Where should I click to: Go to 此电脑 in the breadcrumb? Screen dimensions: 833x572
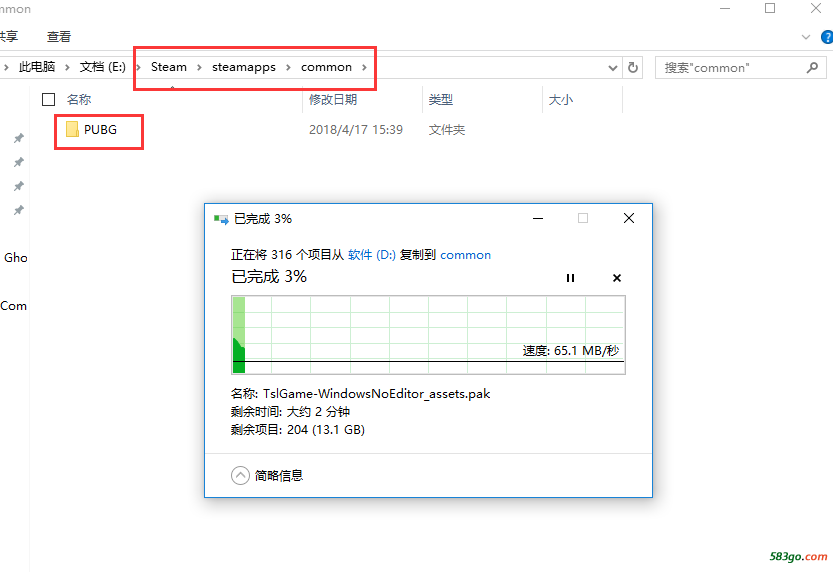tap(37, 67)
